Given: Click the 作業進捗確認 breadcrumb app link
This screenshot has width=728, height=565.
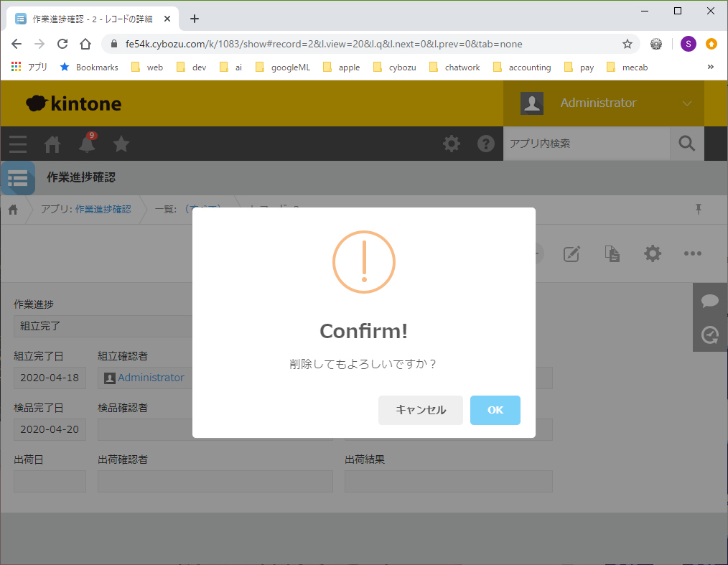Looking at the screenshot, I should 103,210.
